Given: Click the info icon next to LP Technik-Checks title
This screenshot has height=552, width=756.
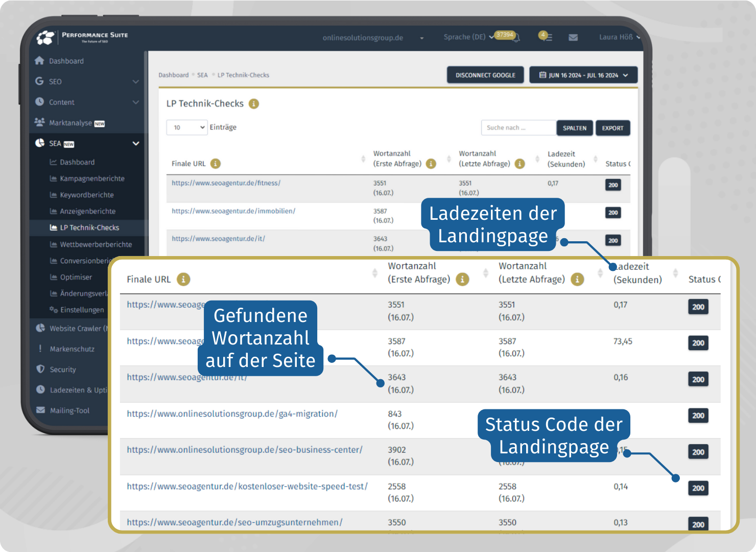Looking at the screenshot, I should [254, 104].
